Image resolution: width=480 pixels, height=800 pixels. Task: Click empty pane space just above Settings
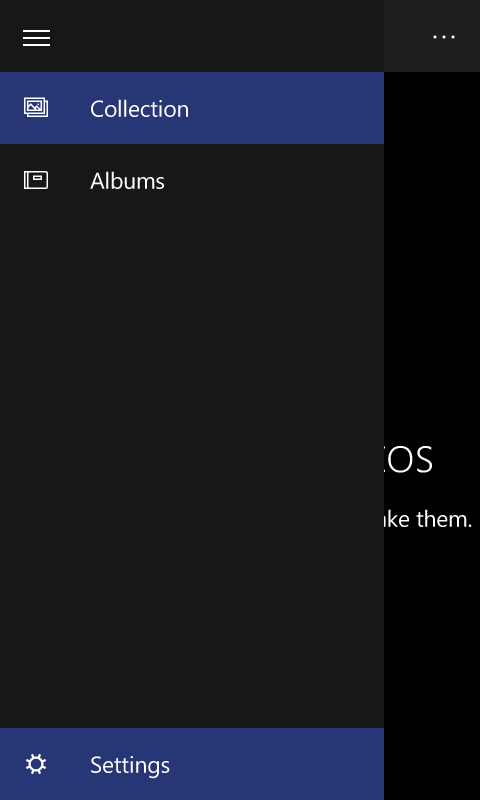click(x=192, y=704)
